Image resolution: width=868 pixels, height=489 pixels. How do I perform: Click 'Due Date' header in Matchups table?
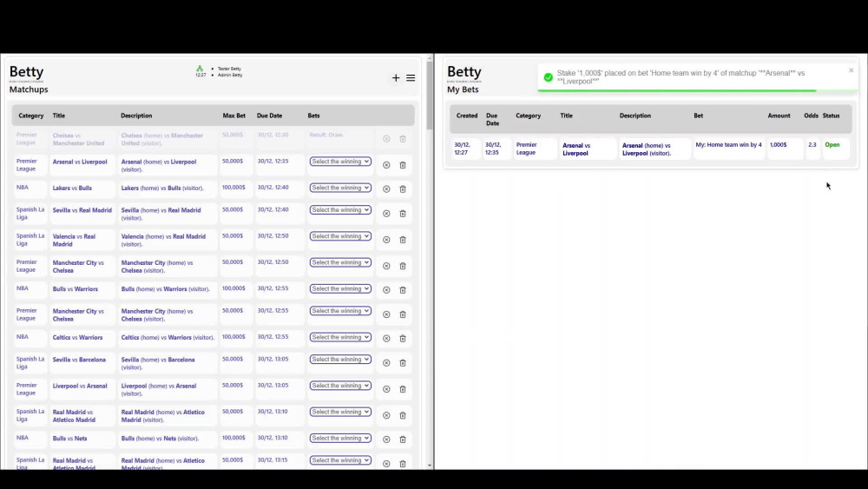270,116
